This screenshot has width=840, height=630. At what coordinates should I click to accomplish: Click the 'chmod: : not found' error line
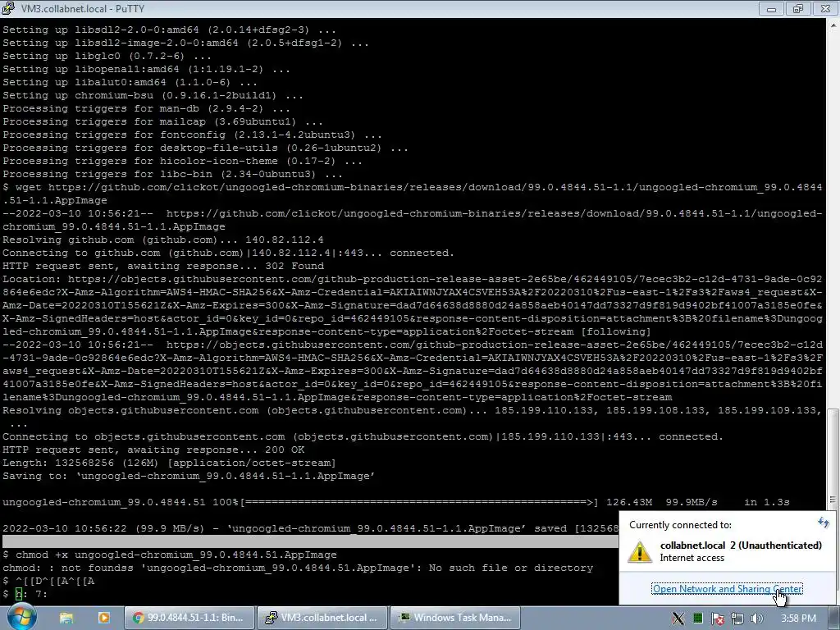pos(297,568)
